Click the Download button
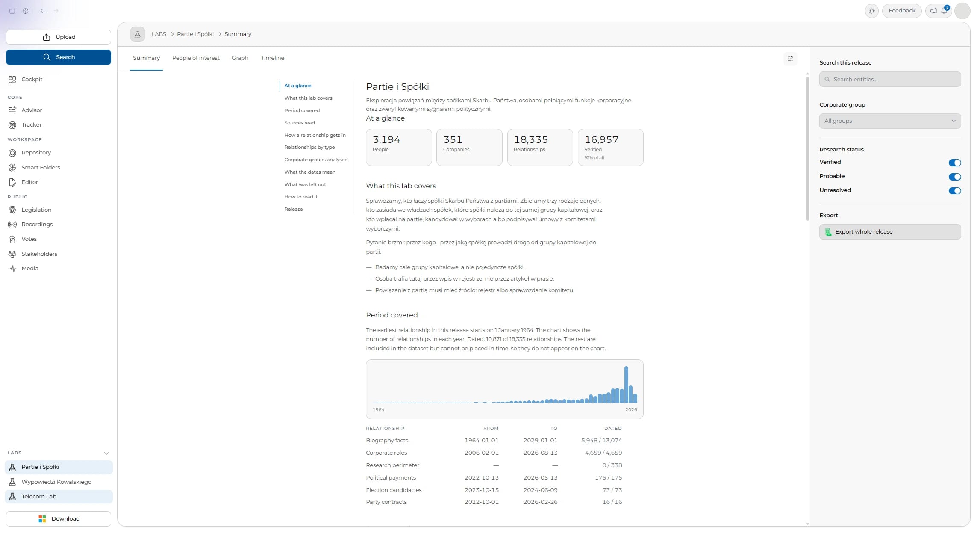 tap(59, 519)
